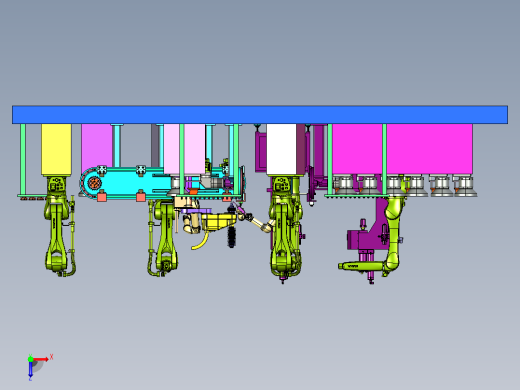Click the green origin ball of the axis triad
Screen dimensions: 520x390
(30, 359)
